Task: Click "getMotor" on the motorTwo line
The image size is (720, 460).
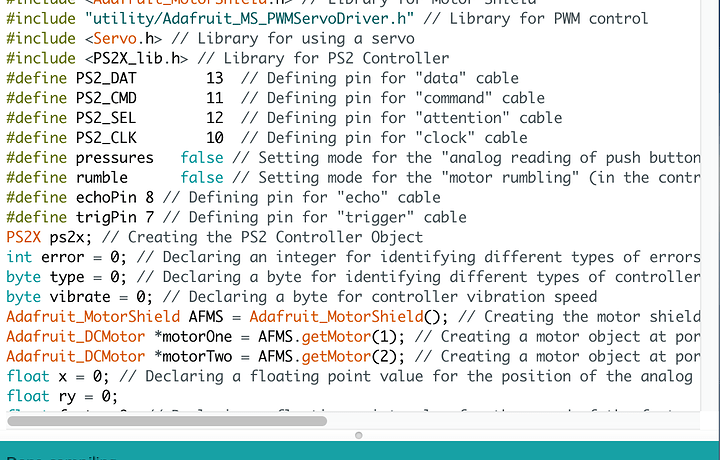Action: tap(336, 356)
